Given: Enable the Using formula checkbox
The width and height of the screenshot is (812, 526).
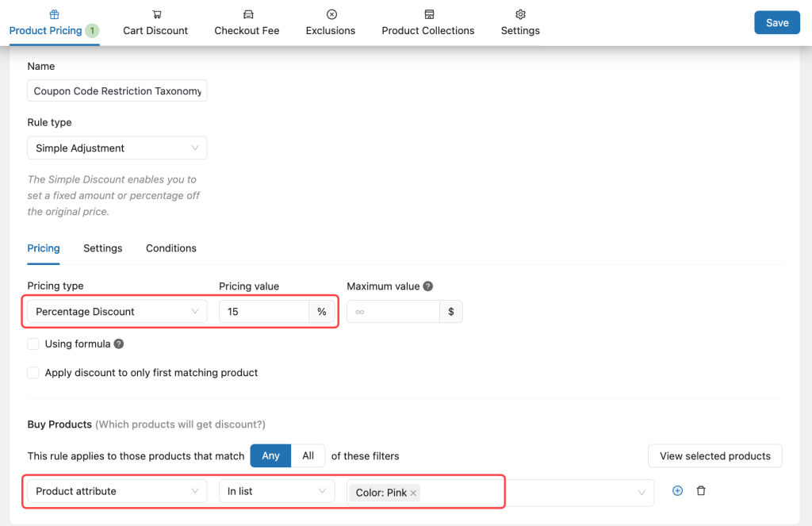Looking at the screenshot, I should click(33, 344).
